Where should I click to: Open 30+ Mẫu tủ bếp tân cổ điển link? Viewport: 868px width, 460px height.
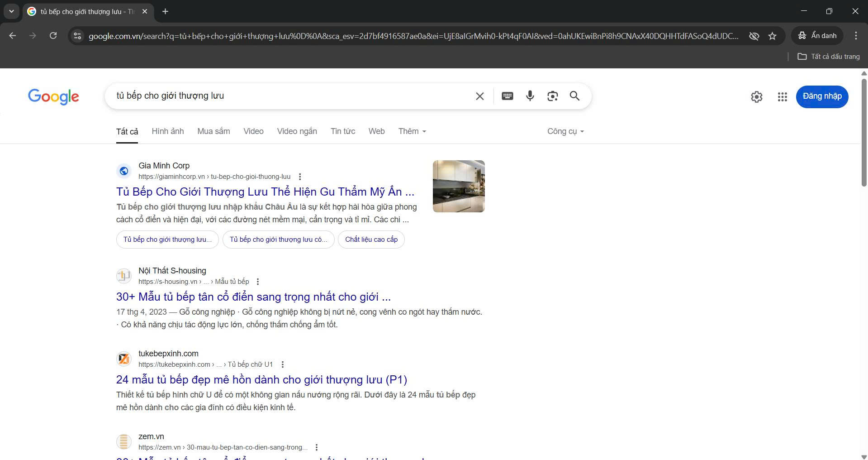(253, 297)
